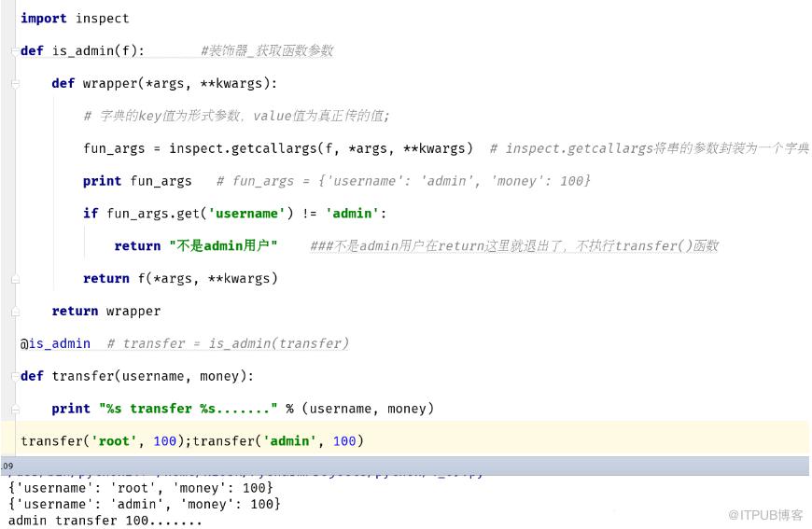This screenshot has width=812, height=529.
Task: Click the function name is_admin in its def line
Action: pyautogui.click(x=83, y=50)
